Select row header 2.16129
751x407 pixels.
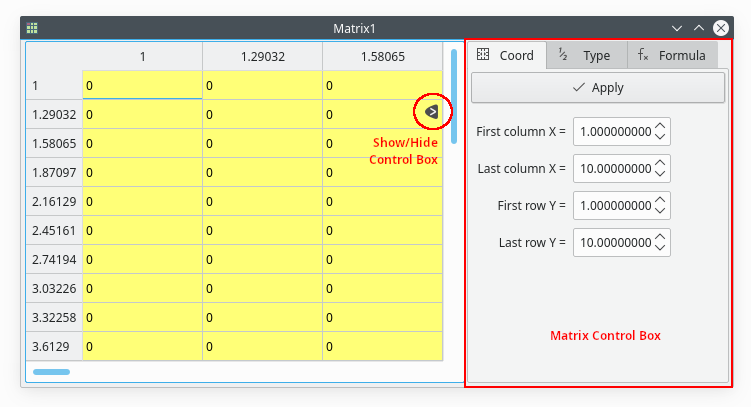[54, 202]
